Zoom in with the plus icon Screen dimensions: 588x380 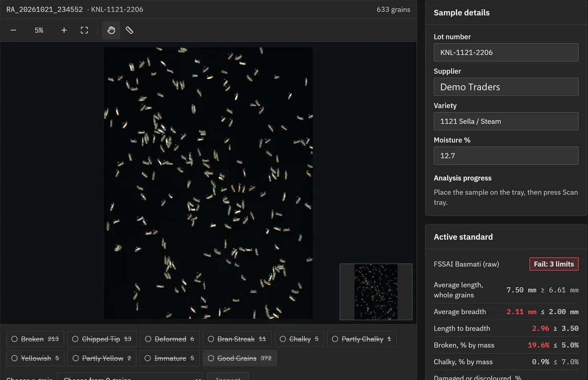tap(64, 30)
